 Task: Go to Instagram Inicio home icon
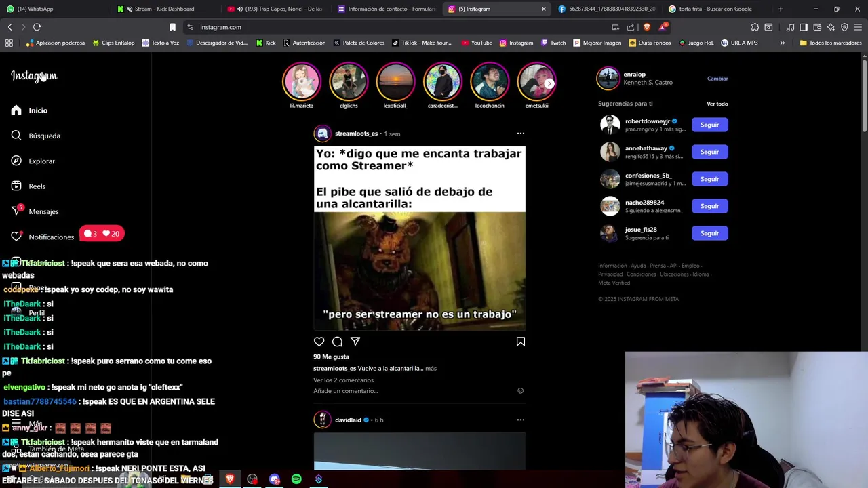tap(16, 110)
